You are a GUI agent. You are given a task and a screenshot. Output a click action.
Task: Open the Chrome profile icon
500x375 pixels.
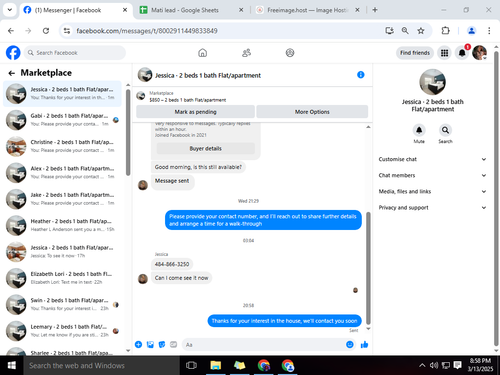click(x=471, y=31)
